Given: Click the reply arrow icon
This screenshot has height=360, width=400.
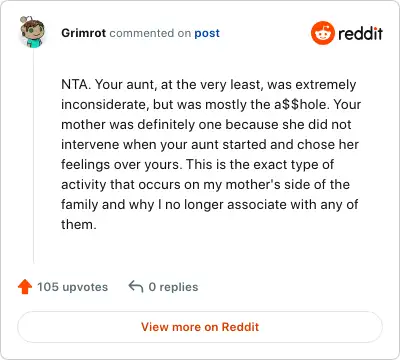Looking at the screenshot, I should click(136, 286).
